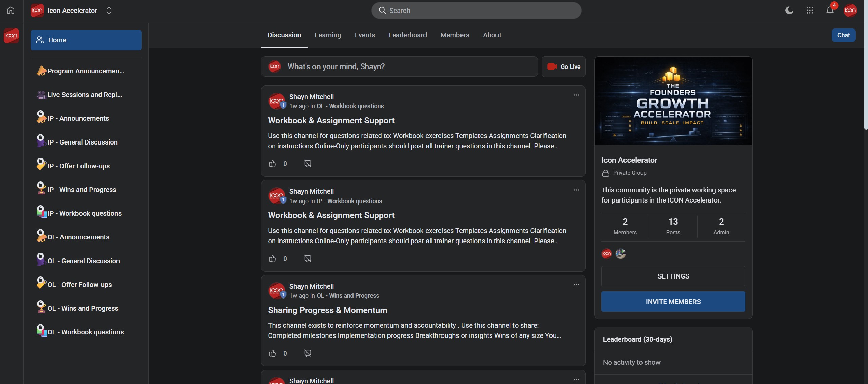This screenshot has width=868, height=384.
Task: Click the home icon in top-left corner
Action: pos(11,11)
